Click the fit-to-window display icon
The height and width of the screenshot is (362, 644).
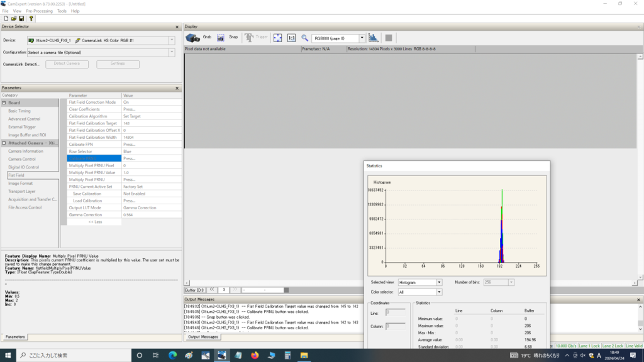coord(277,38)
